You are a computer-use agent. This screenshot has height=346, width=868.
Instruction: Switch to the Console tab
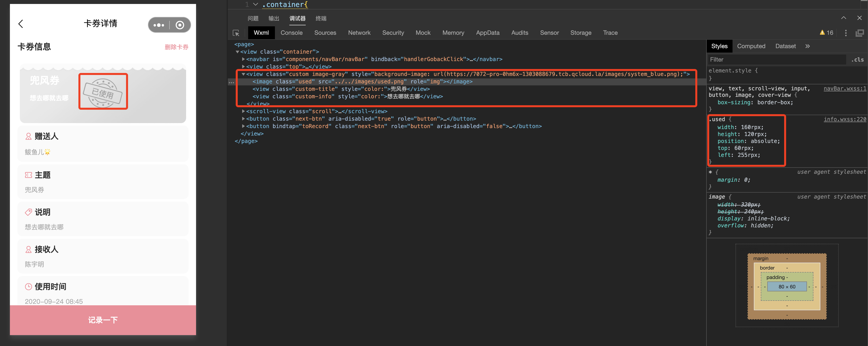coord(292,33)
